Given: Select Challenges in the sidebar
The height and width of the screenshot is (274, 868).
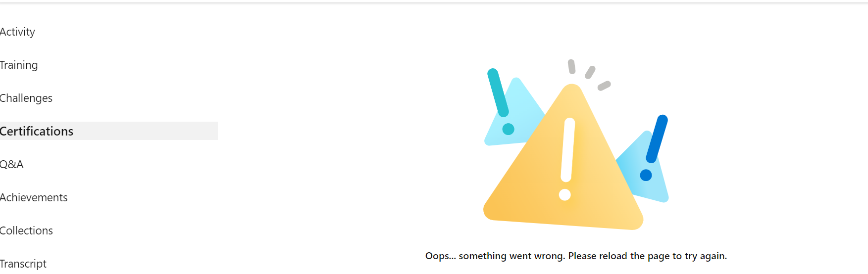Looking at the screenshot, I should tap(26, 98).
